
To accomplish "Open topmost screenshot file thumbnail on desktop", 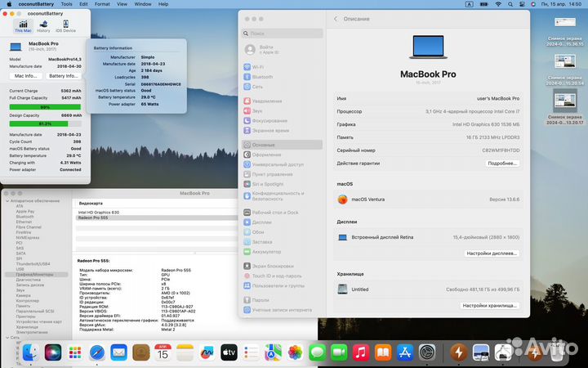I will coord(565,23).
